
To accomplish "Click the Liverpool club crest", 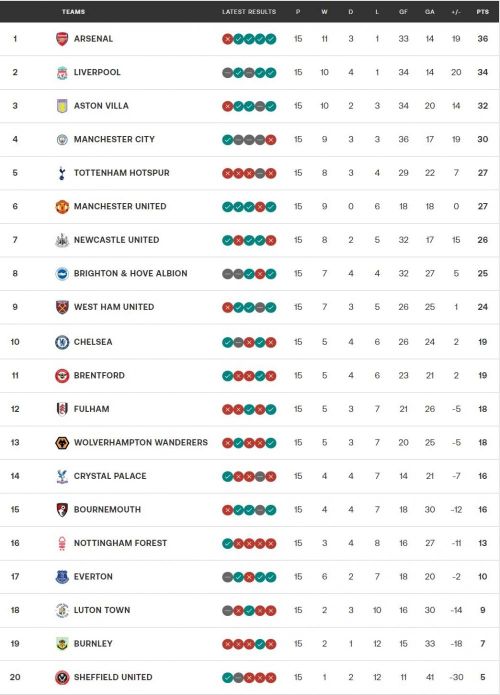I will tap(62, 73).
